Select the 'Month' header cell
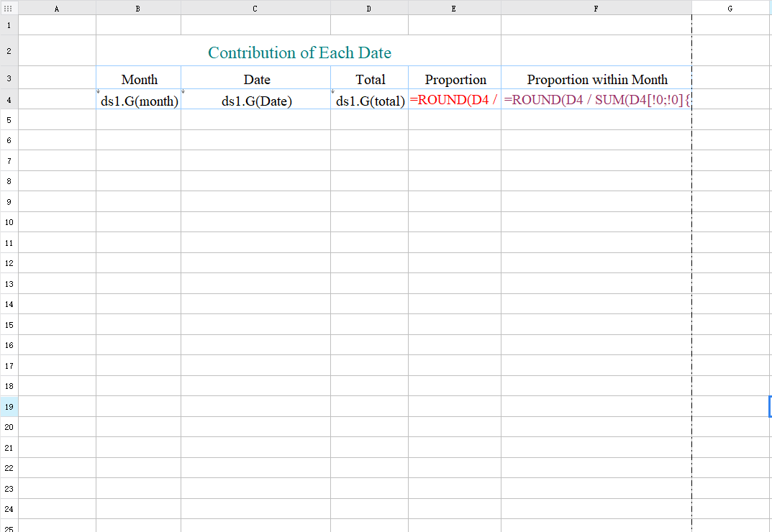772x532 pixels. pos(138,78)
